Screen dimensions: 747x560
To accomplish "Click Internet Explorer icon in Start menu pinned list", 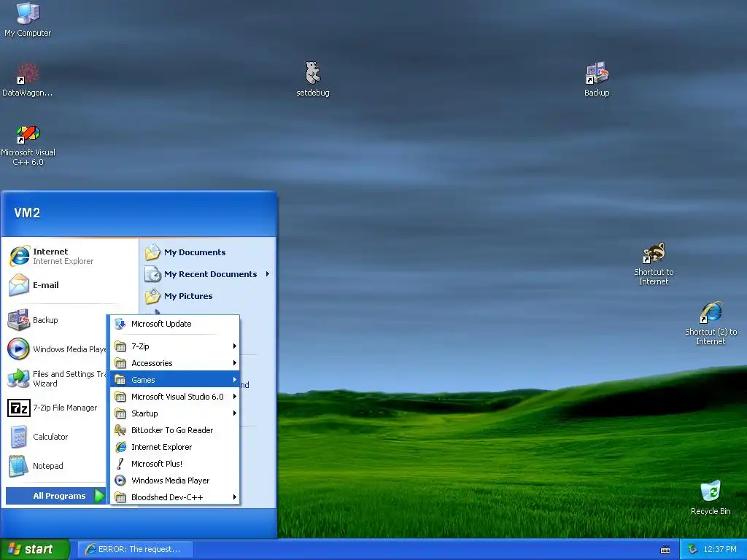I will [19, 256].
